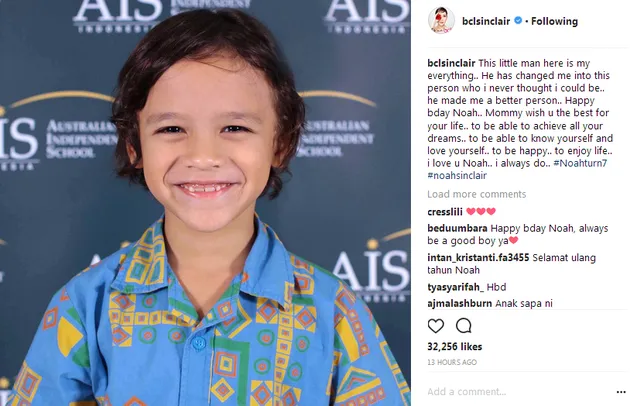Click the 13 hours ago timestamp
630x406 pixels.
click(x=452, y=362)
